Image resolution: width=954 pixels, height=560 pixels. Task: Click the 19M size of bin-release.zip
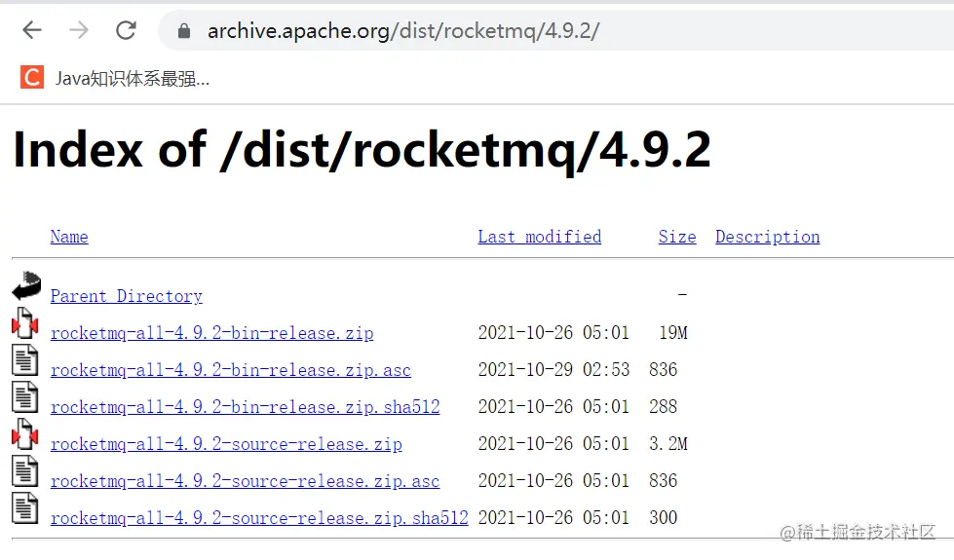(673, 333)
